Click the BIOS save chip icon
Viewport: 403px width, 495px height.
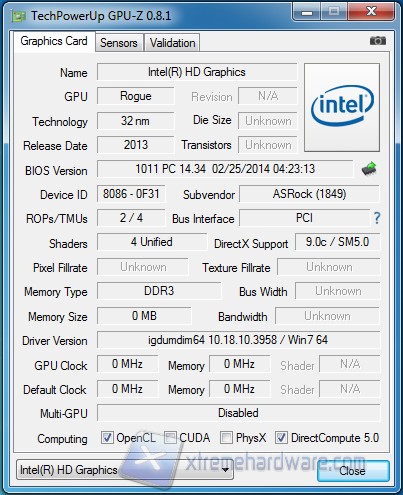[x=369, y=169]
